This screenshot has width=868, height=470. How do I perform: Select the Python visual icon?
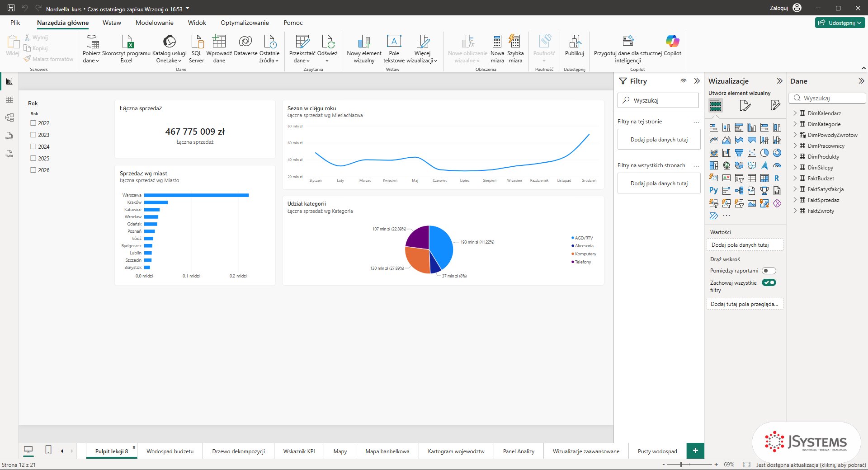(714, 191)
